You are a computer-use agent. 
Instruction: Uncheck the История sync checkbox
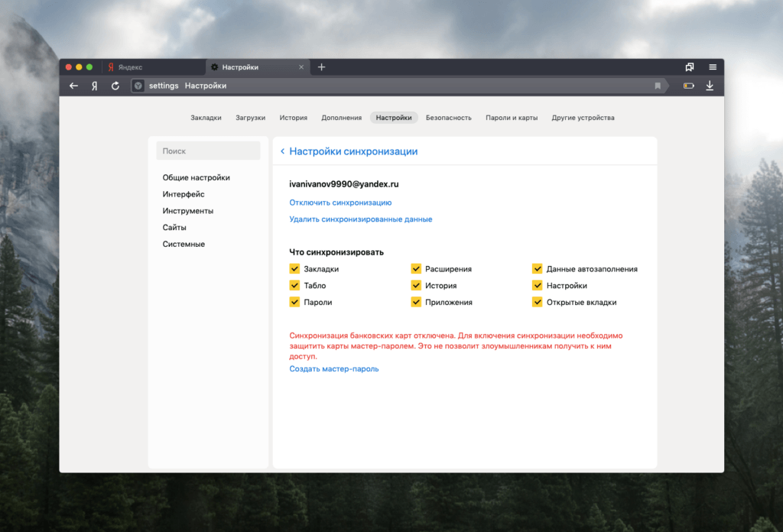(416, 285)
